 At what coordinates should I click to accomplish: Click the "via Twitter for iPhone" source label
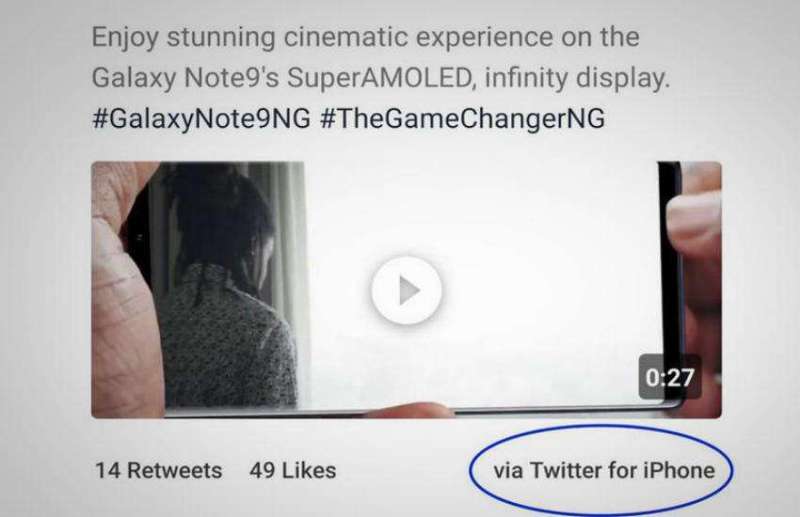[604, 470]
